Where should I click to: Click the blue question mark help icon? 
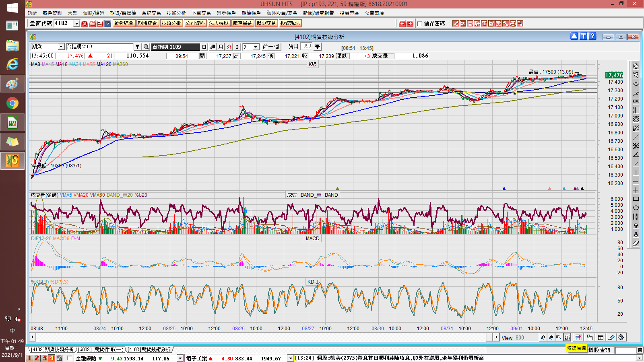click(592, 36)
